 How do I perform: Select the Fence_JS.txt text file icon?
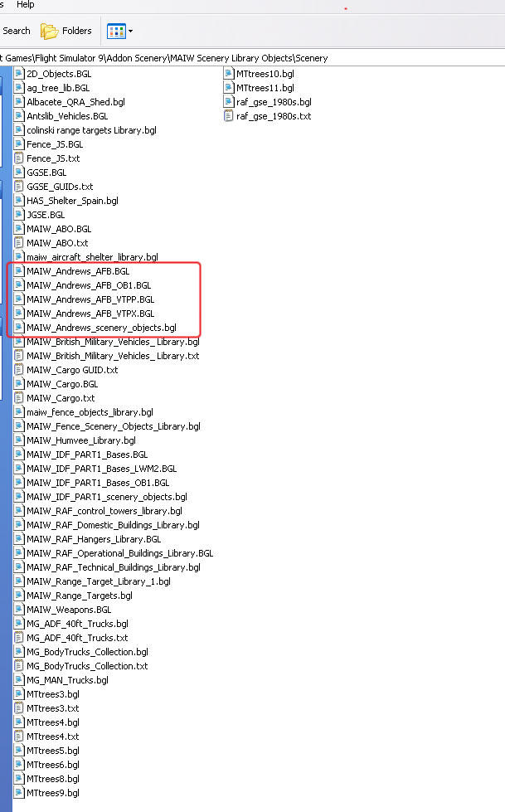(x=20, y=158)
